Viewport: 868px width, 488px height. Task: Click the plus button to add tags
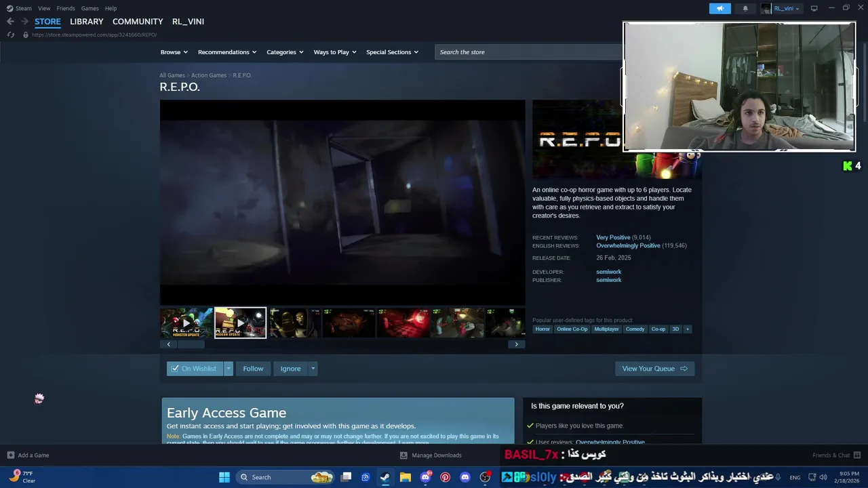pos(687,329)
